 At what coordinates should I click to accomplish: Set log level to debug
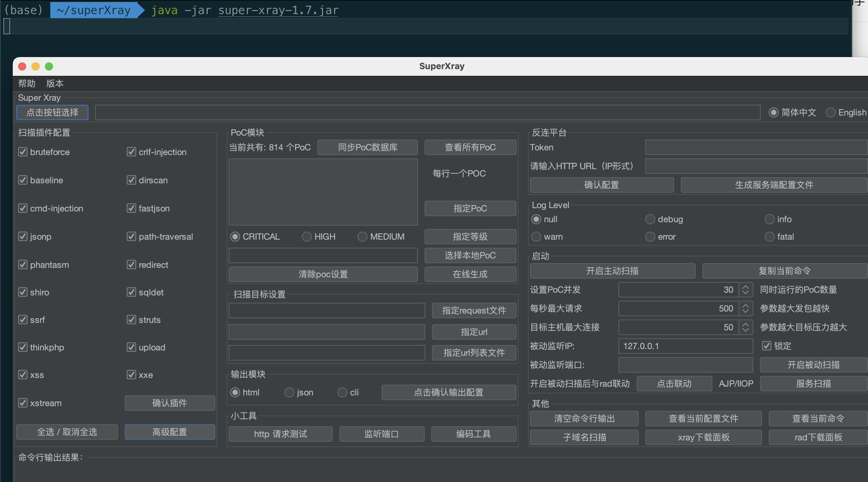click(650, 219)
